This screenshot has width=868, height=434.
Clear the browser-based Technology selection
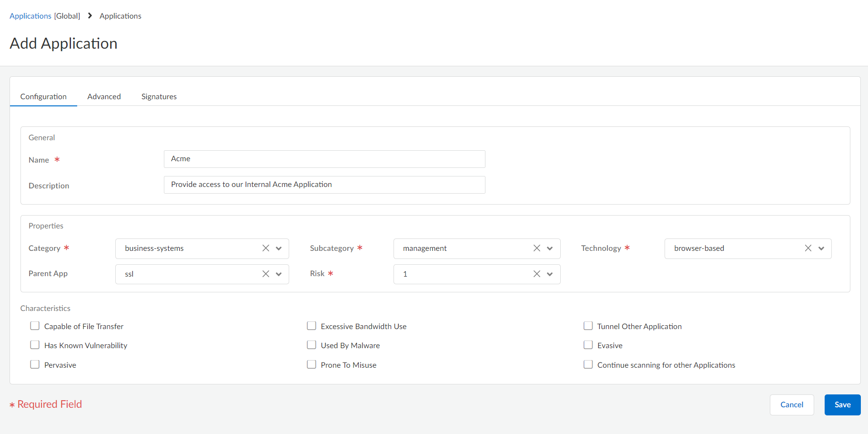coord(807,248)
